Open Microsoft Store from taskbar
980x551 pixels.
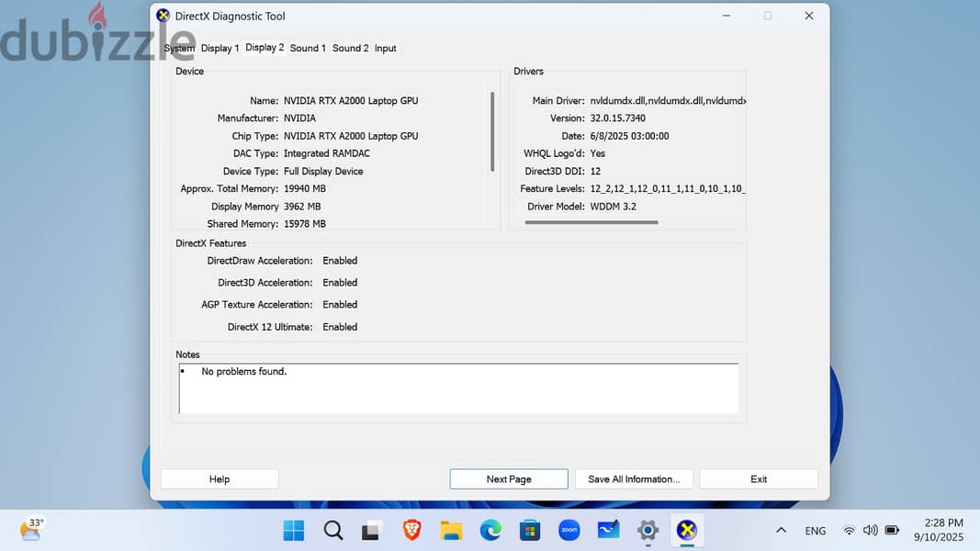click(530, 531)
